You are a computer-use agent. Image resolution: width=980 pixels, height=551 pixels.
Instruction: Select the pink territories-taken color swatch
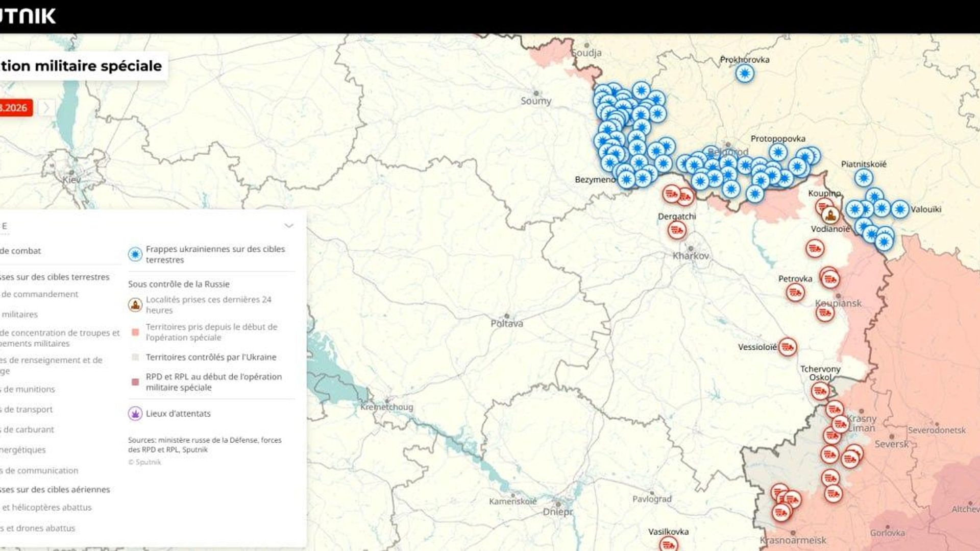pyautogui.click(x=135, y=332)
